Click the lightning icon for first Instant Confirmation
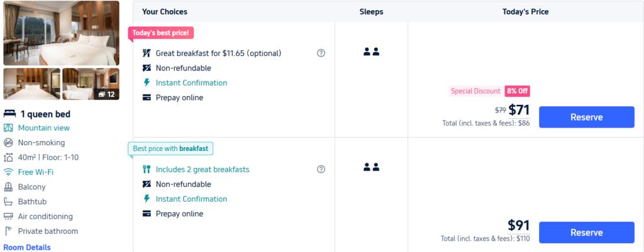Viewport: 644px width, 252px height. pyautogui.click(x=147, y=83)
